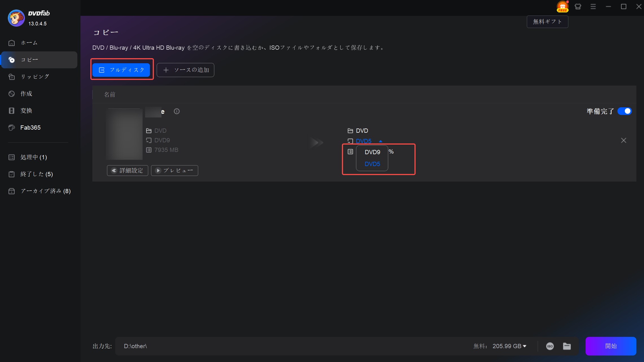The image size is (644, 362).
Task: Open the skin/theme shirt icon
Action: click(x=578, y=7)
